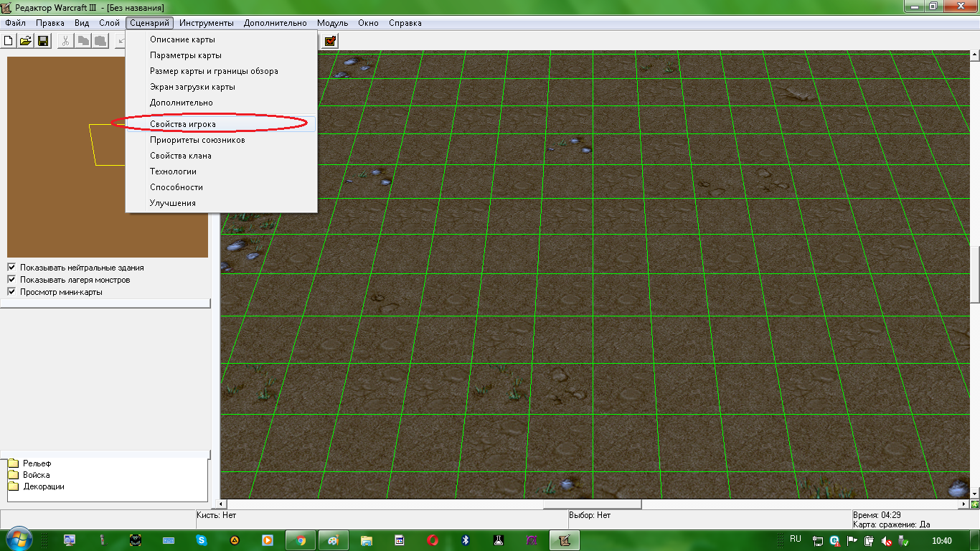Click the Save map floppy icon
The image size is (980, 551).
pos(43,41)
